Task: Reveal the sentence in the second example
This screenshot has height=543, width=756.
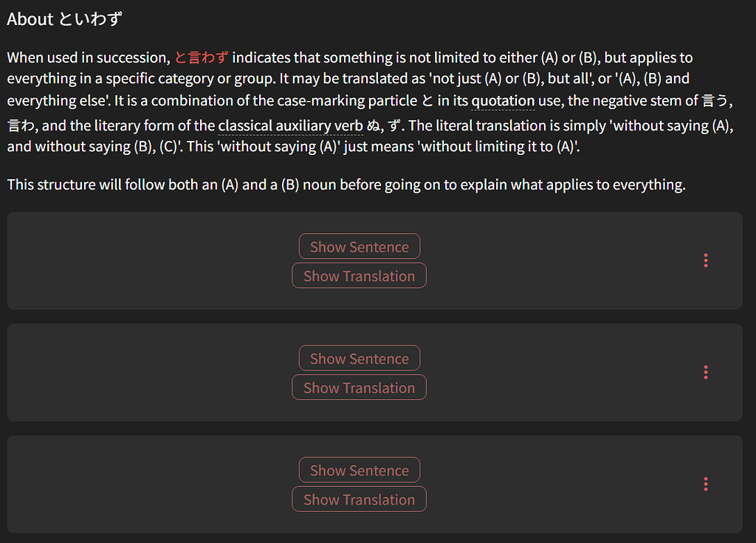Action: (x=359, y=358)
